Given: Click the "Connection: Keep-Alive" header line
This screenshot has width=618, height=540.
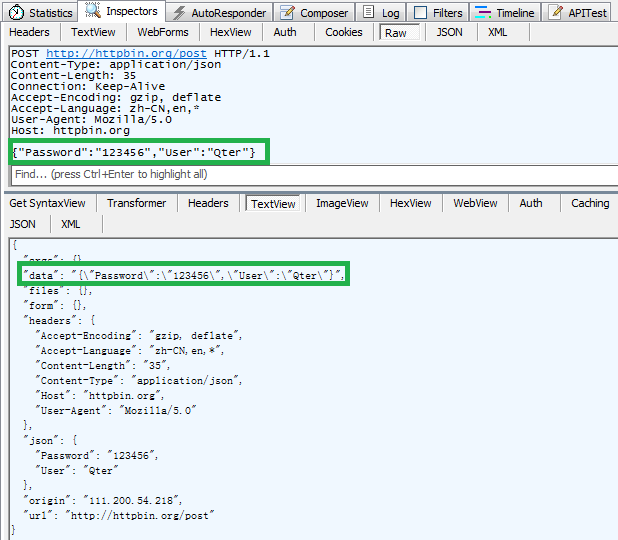Looking at the screenshot, I should pyautogui.click(x=88, y=86).
